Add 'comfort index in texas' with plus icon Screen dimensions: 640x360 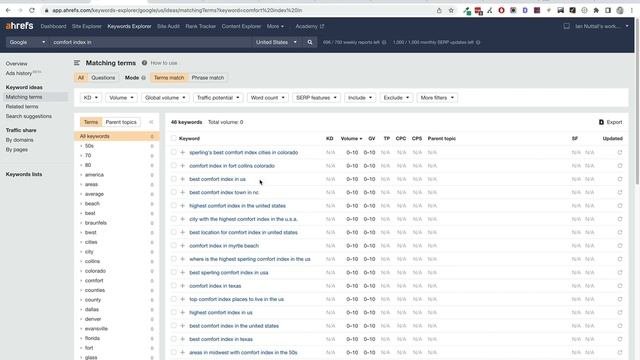tap(182, 286)
